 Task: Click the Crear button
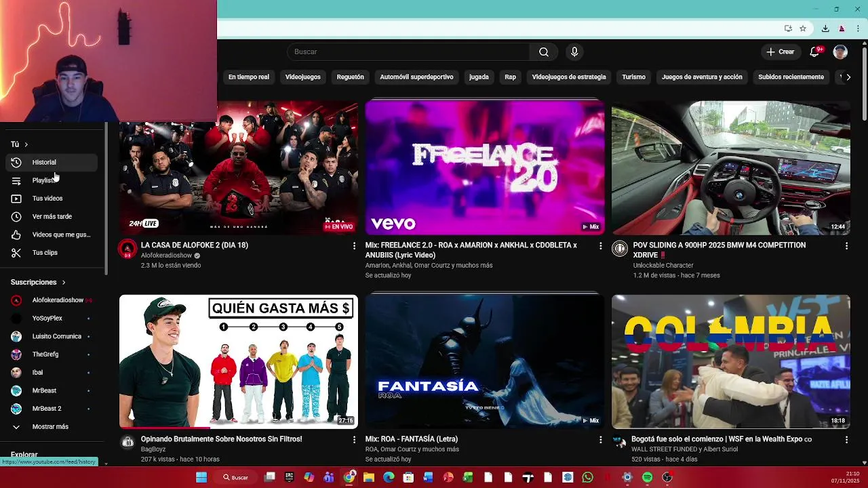point(780,52)
